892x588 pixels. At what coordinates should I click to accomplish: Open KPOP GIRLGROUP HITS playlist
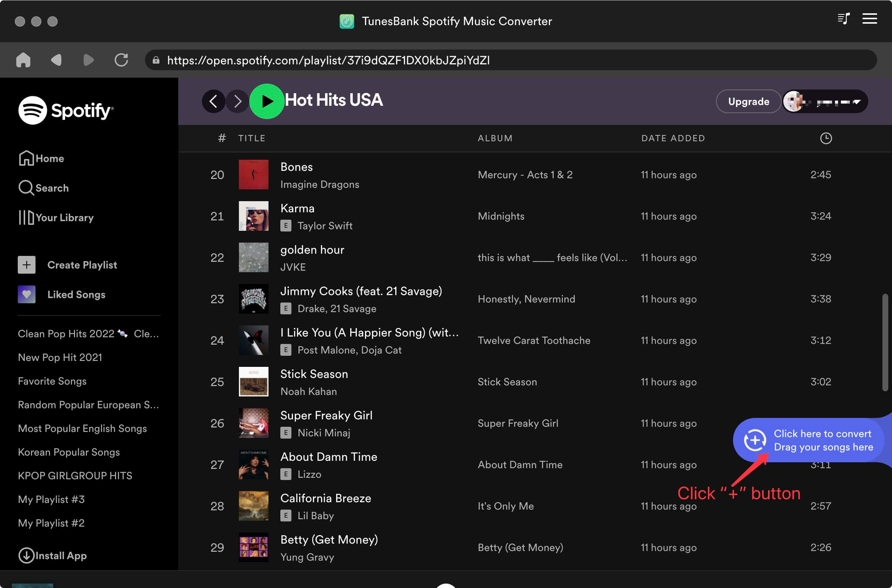pos(75,475)
